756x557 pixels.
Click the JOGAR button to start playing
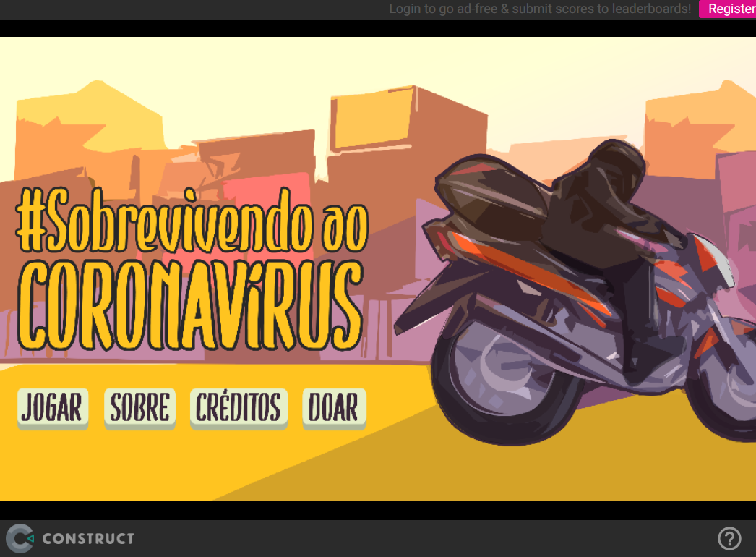point(53,407)
